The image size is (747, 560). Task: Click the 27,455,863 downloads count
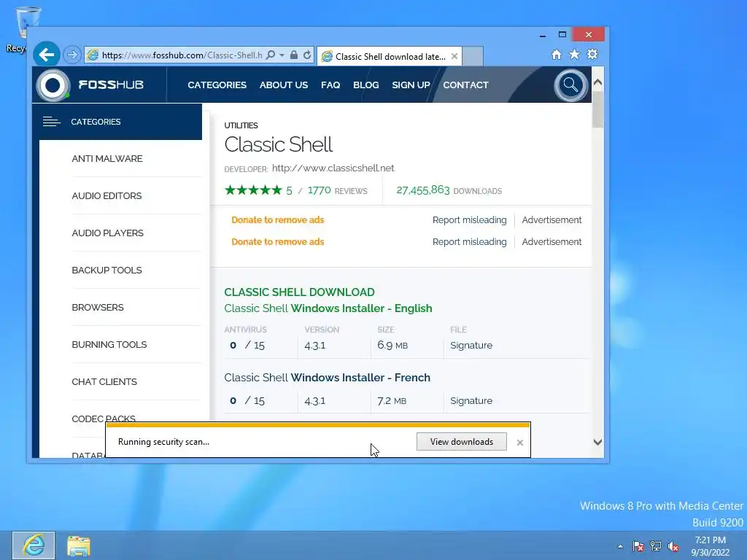(x=422, y=190)
